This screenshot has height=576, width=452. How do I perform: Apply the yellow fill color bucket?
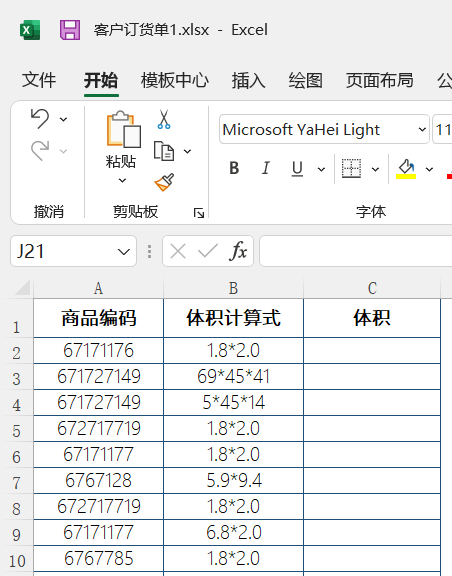click(406, 169)
